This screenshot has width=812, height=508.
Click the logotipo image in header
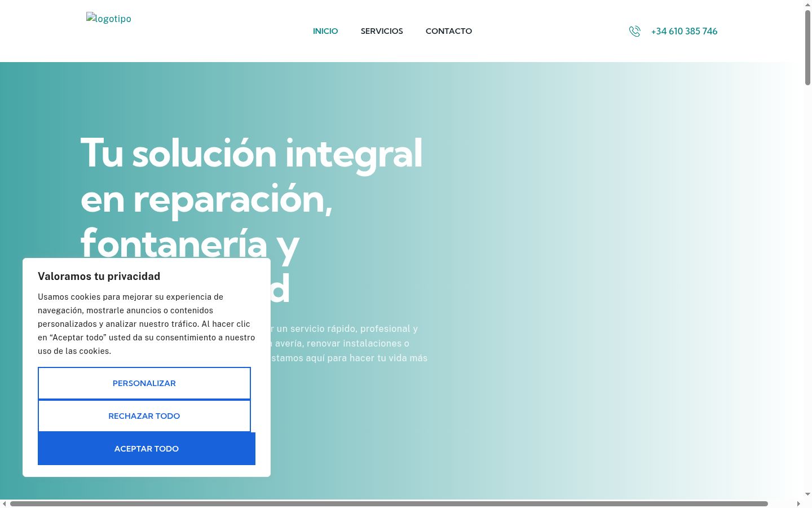point(109,19)
